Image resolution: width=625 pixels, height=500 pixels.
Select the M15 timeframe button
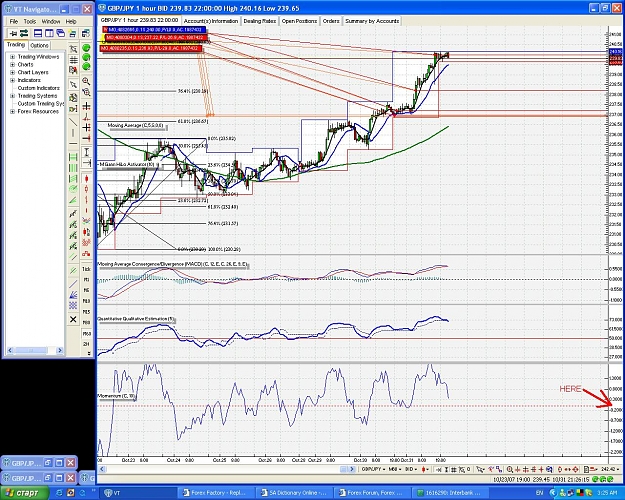click(x=86, y=312)
